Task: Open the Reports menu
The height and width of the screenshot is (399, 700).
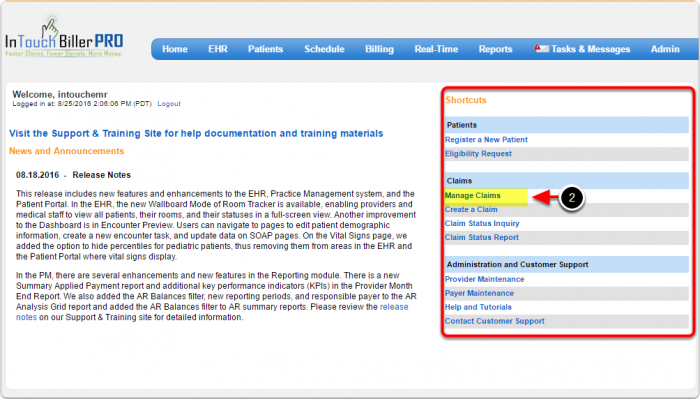Action: [x=496, y=49]
